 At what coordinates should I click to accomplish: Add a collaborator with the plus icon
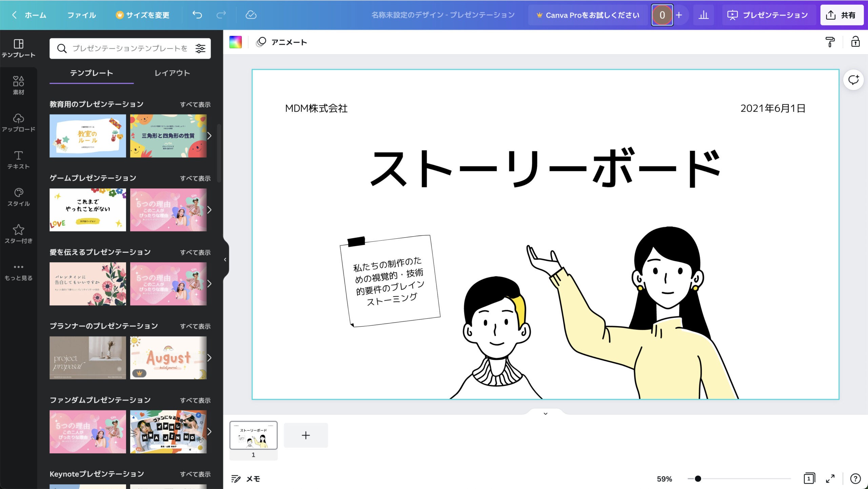tap(679, 15)
